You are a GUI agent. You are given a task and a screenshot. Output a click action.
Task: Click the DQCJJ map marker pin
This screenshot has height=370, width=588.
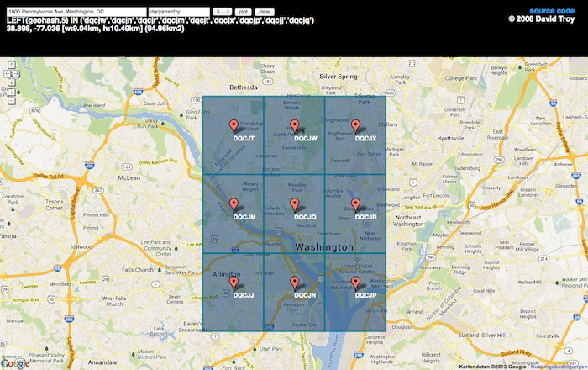(x=234, y=283)
